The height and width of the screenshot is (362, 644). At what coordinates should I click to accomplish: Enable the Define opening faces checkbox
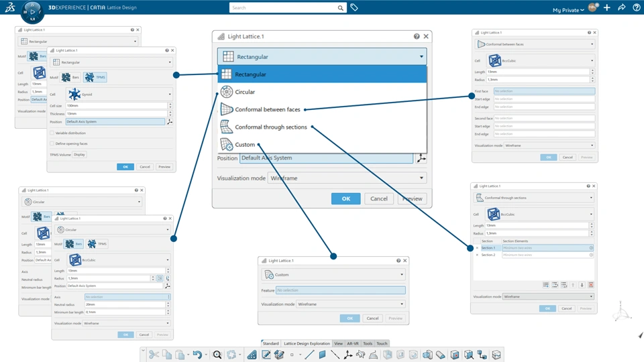[x=52, y=143]
